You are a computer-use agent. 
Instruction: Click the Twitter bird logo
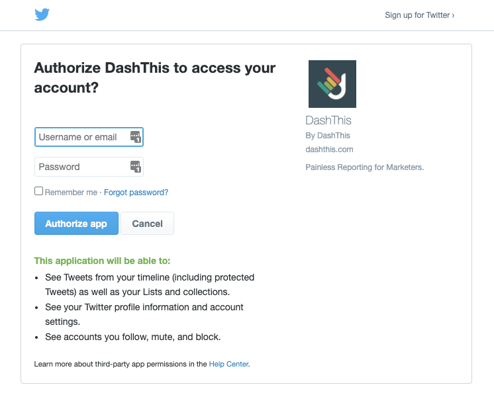[42, 15]
